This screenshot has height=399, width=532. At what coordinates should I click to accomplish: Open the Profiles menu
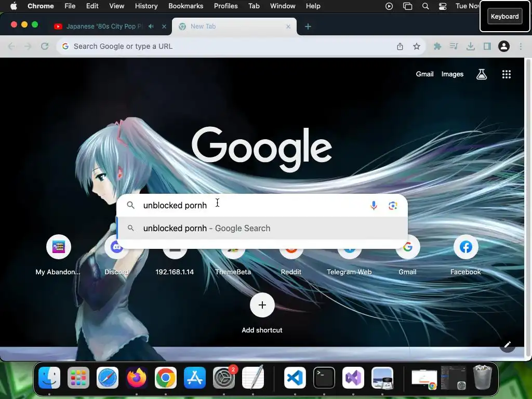(225, 6)
